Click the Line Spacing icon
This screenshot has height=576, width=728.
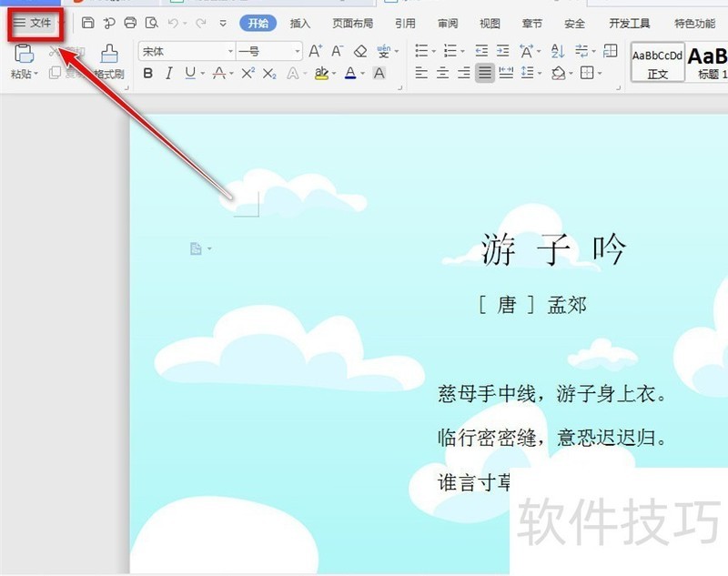point(528,73)
